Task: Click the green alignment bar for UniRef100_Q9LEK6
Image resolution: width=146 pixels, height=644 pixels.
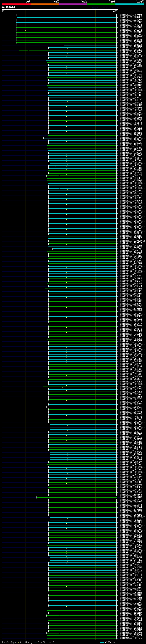Action: [68, 50]
